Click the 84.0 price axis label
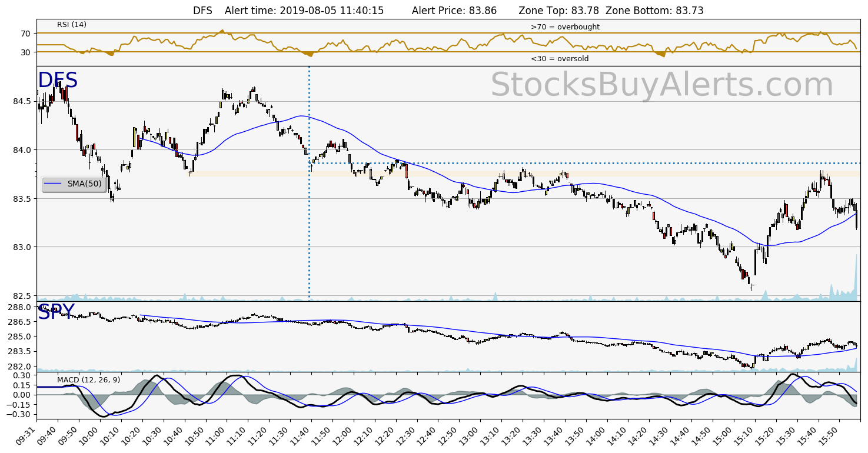This screenshot has height=453, width=868. point(22,150)
